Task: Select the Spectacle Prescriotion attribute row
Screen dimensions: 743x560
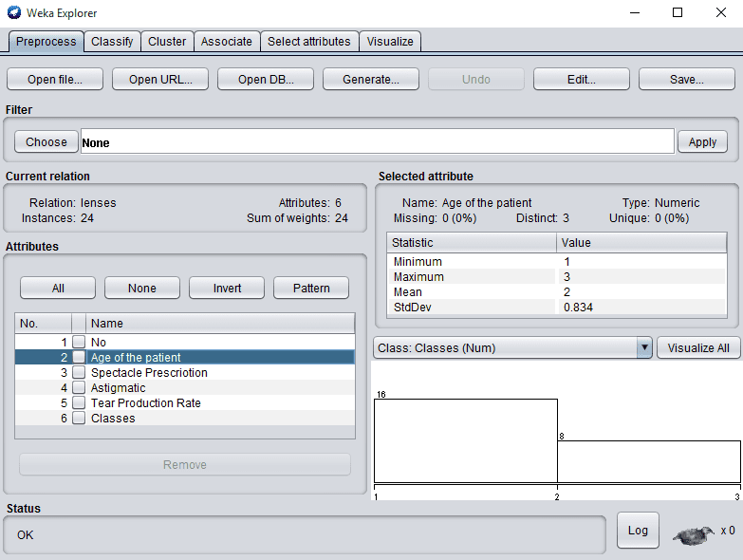Action: coord(185,372)
